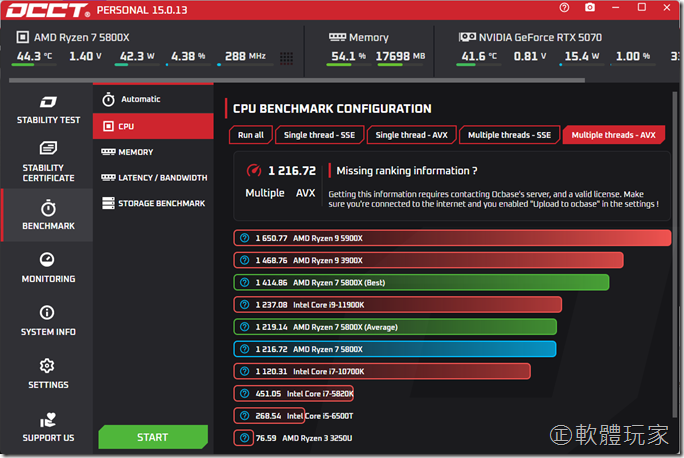Image resolution: width=684 pixels, height=458 pixels.
Task: Go to the Monitoring section
Action: pyautogui.click(x=48, y=268)
